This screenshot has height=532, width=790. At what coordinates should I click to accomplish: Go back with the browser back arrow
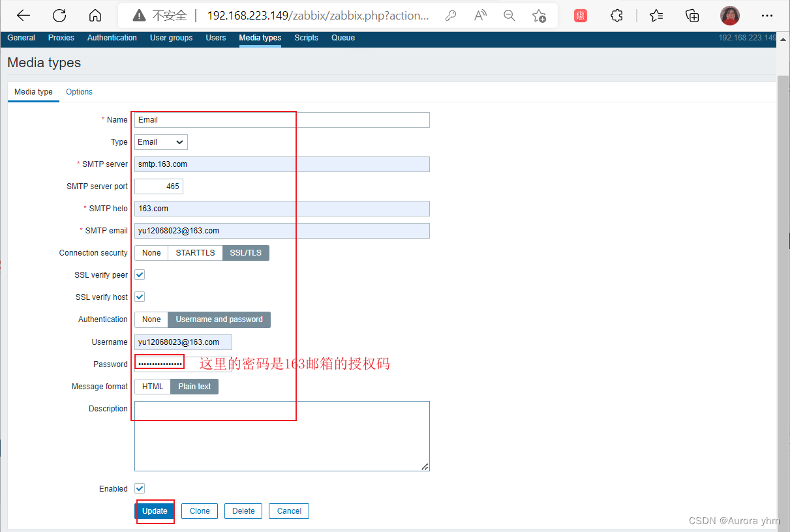23,16
